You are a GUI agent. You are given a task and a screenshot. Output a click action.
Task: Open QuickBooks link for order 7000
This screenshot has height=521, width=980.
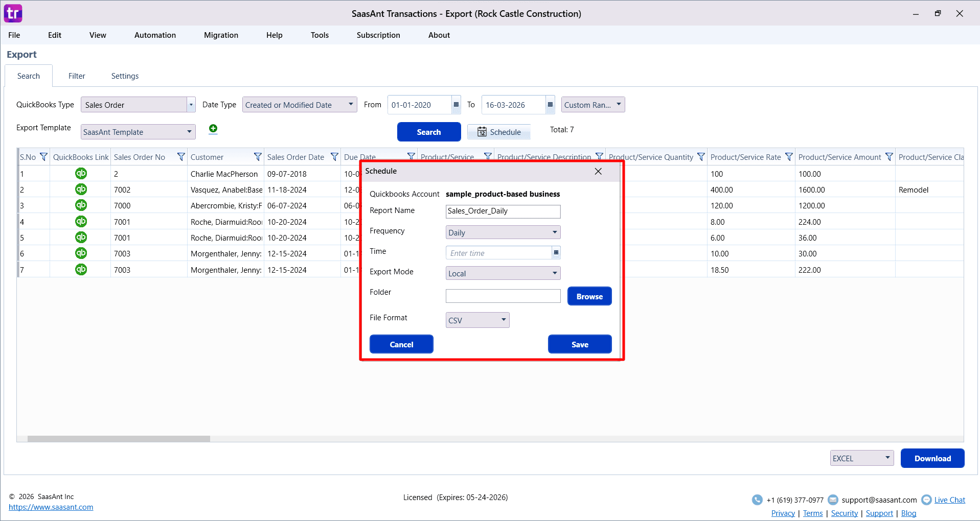[x=81, y=205]
